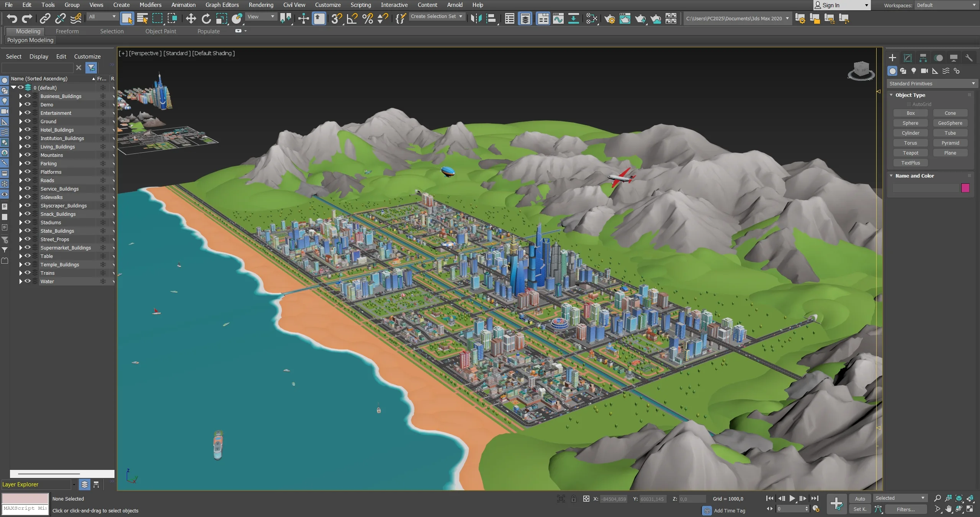The height and width of the screenshot is (517, 980).
Task: Click the Select and Rotate tool
Action: [206, 18]
